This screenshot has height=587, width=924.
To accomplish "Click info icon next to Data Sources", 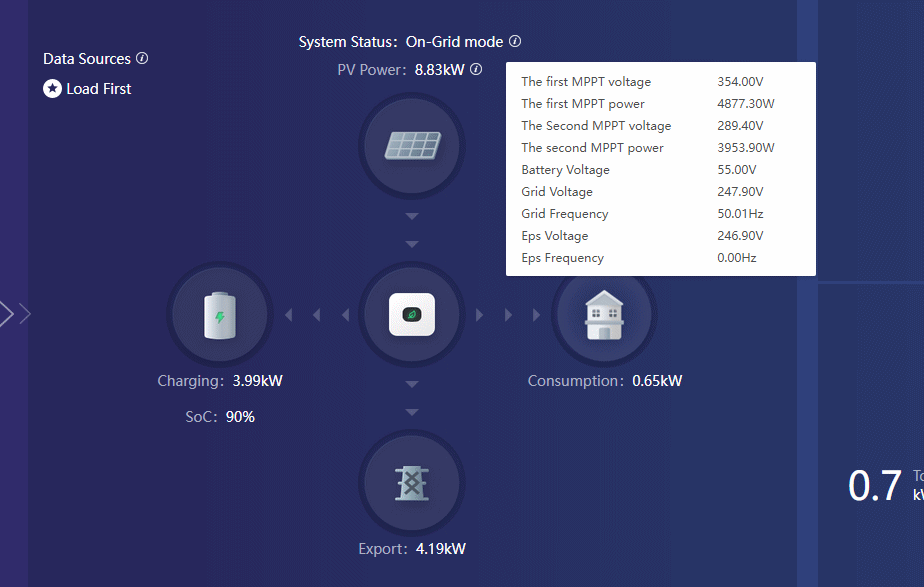I will pyautogui.click(x=142, y=58).
